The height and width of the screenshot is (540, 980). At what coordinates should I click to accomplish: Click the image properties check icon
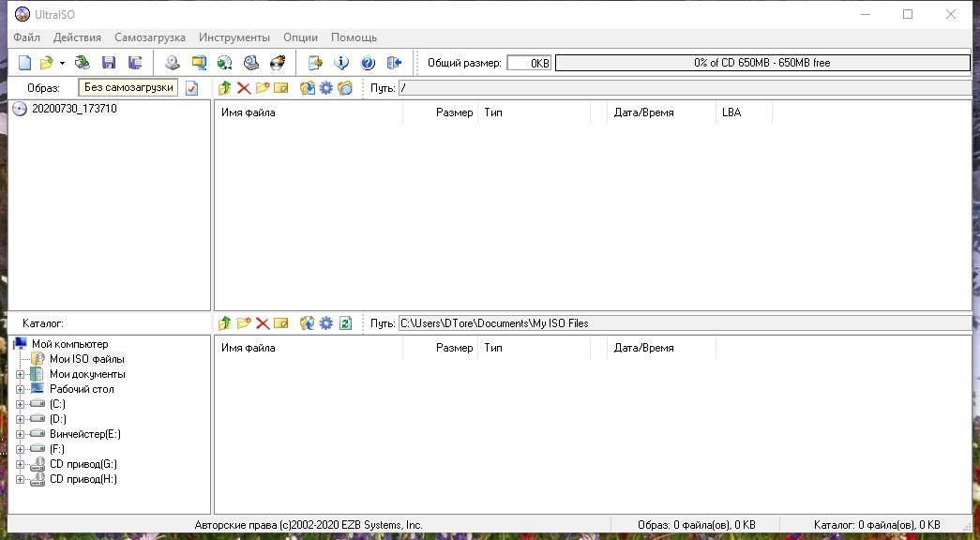192,88
